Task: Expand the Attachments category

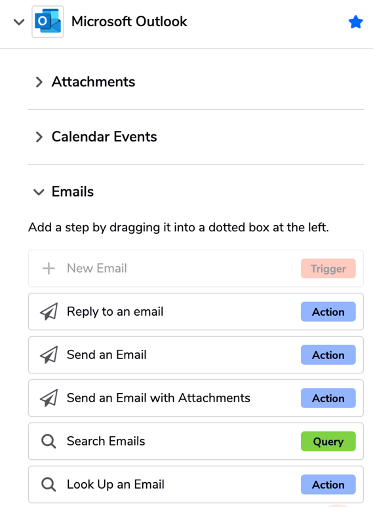Action: click(39, 82)
